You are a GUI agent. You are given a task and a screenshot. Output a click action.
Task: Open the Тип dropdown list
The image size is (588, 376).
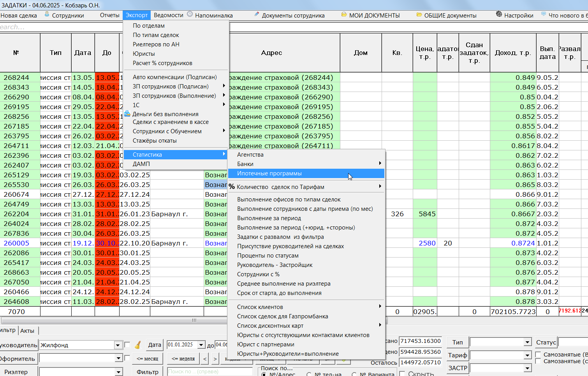pos(528,342)
